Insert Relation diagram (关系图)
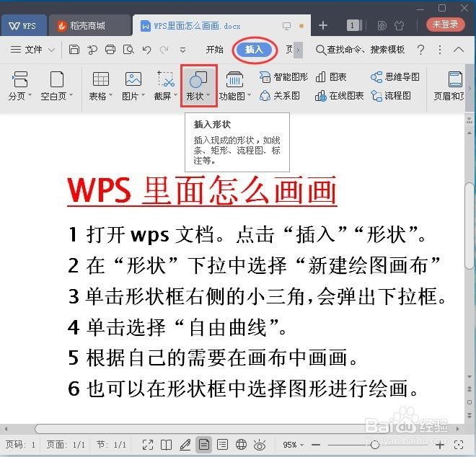Viewport: 476px width, 457px height. pyautogui.click(x=280, y=96)
